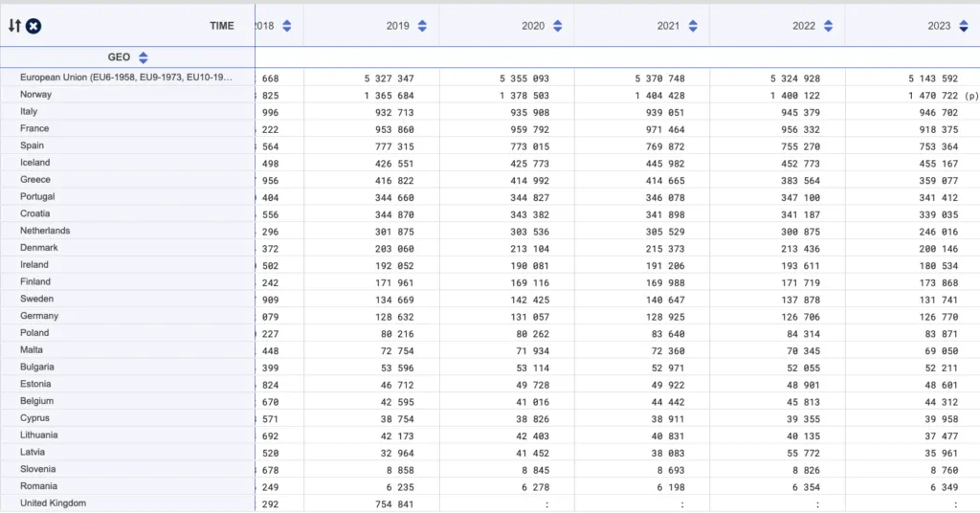Click the TIME dimension header label
Viewport: 980px width, 513px height.
pyautogui.click(x=222, y=26)
